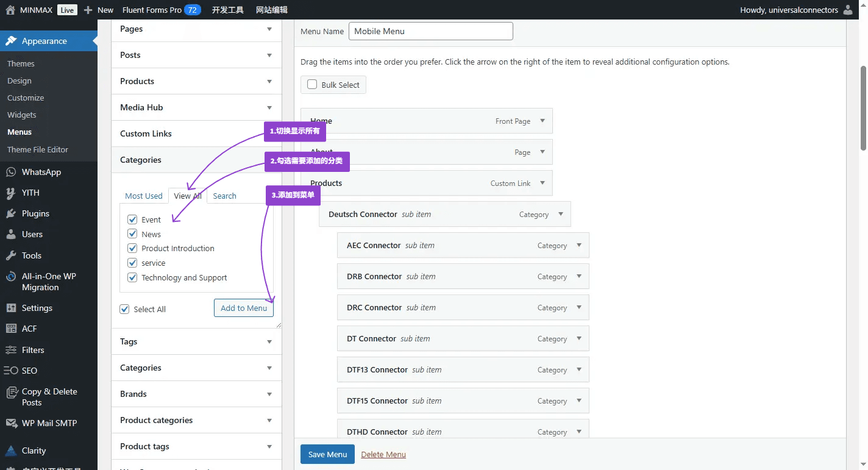The height and width of the screenshot is (470, 868).
Task: Enable the Bulk Select checkbox
Action: pos(312,85)
